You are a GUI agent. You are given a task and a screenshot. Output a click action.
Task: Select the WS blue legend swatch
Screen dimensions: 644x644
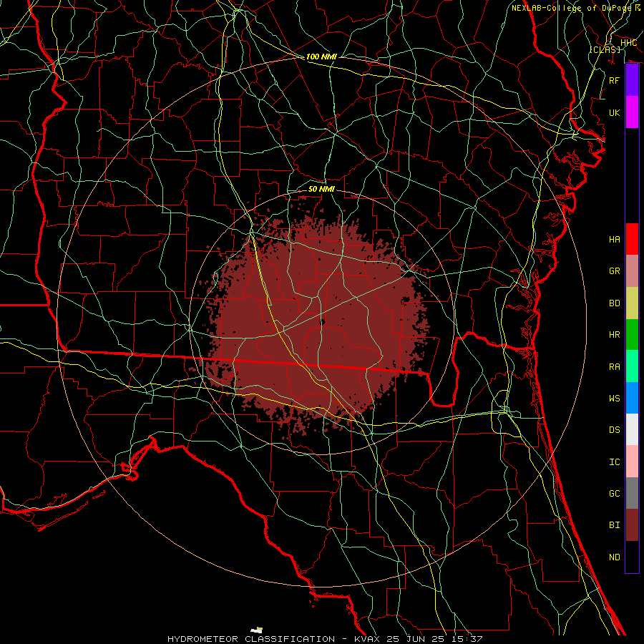(x=632, y=398)
